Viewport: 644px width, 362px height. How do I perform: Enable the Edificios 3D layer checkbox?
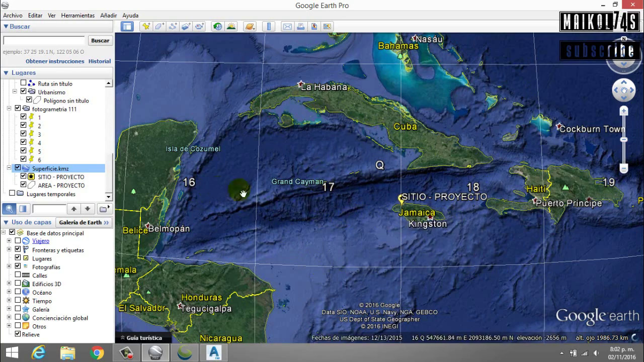(x=18, y=284)
